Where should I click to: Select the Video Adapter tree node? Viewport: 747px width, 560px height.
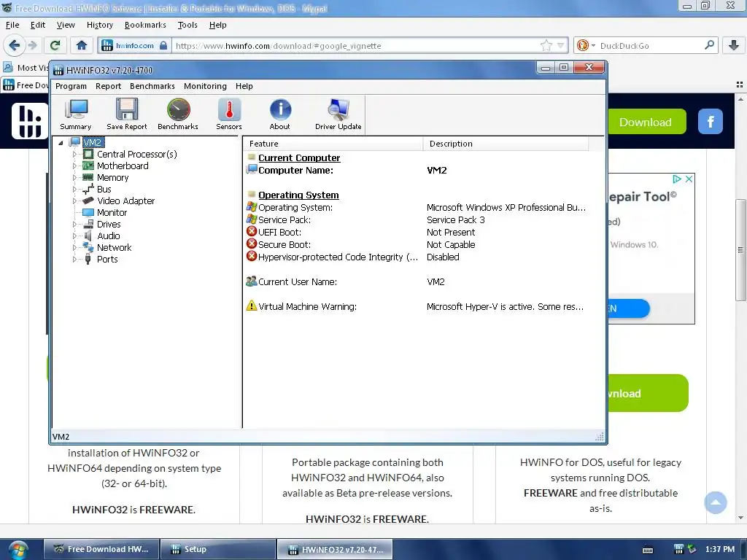125,201
